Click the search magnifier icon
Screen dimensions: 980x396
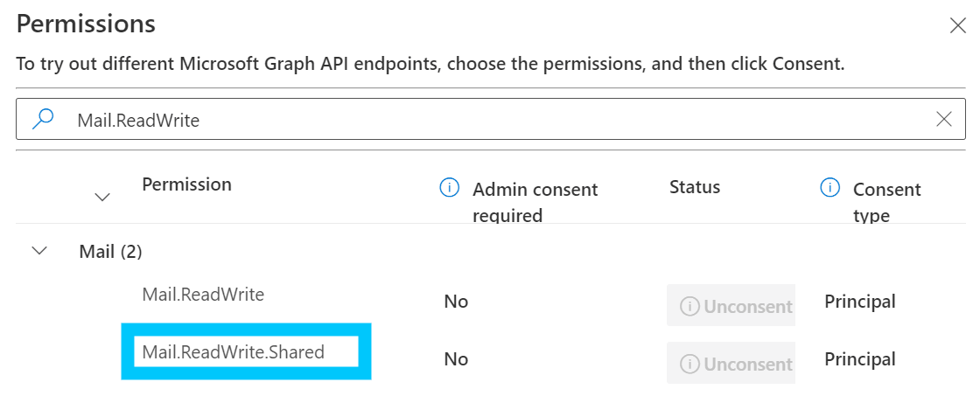[x=42, y=120]
